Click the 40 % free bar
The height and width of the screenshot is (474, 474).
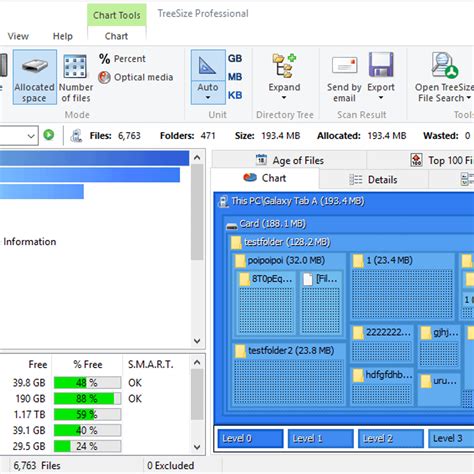point(87,430)
